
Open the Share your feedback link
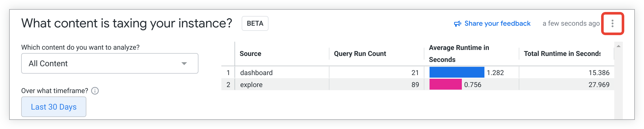tap(497, 23)
